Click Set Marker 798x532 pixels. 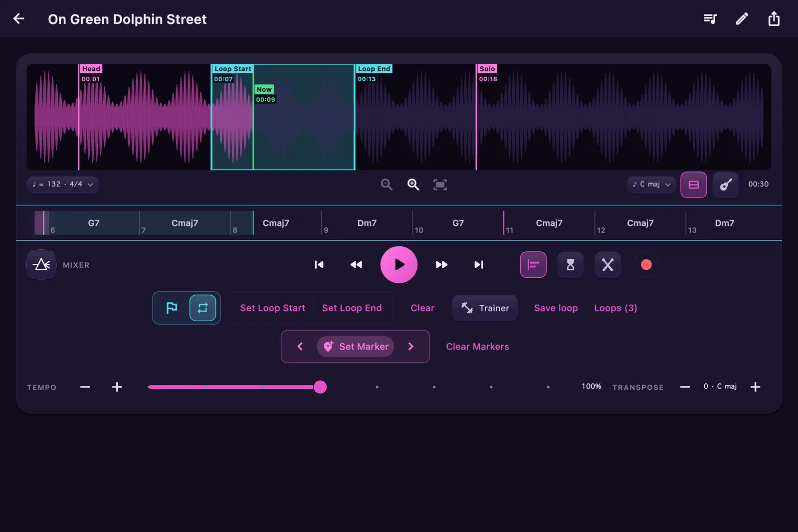click(x=356, y=347)
